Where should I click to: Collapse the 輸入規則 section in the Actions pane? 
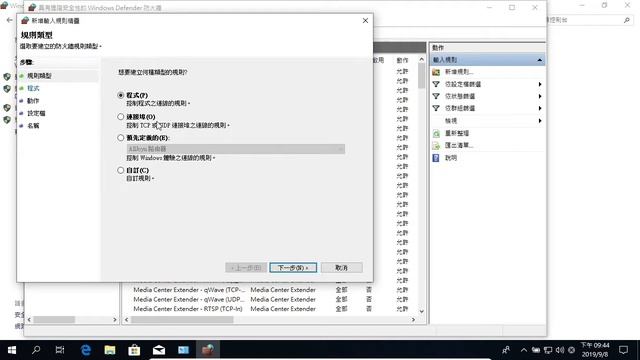click(540, 60)
